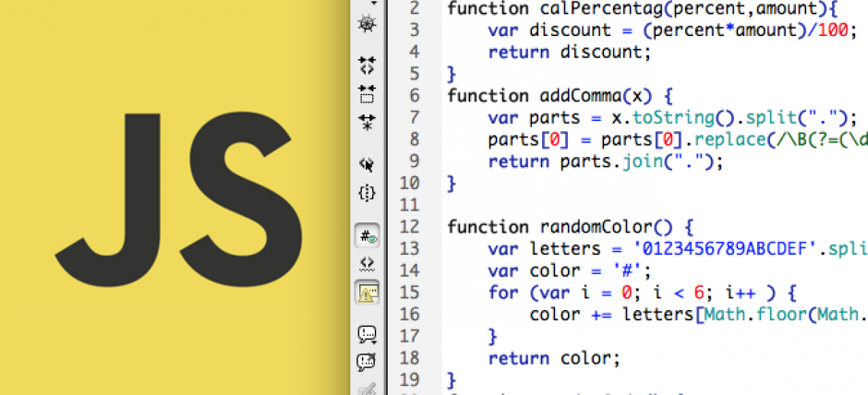Click the 'return parts.join(".");' line
The image size is (868, 395).
606,162
